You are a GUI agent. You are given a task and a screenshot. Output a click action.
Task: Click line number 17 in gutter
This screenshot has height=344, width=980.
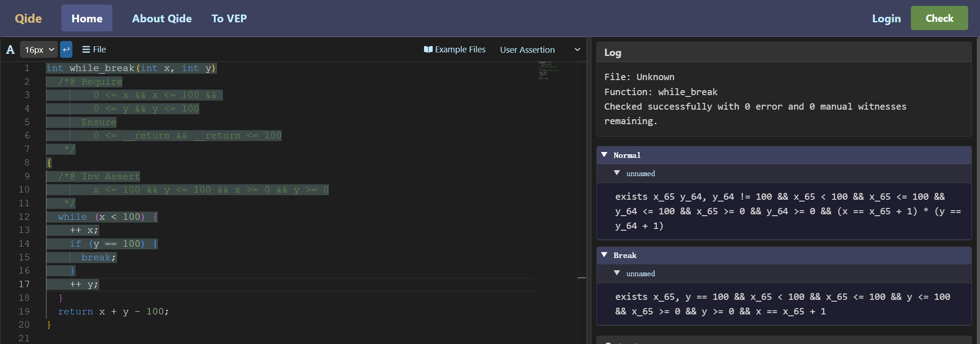pyautogui.click(x=24, y=284)
